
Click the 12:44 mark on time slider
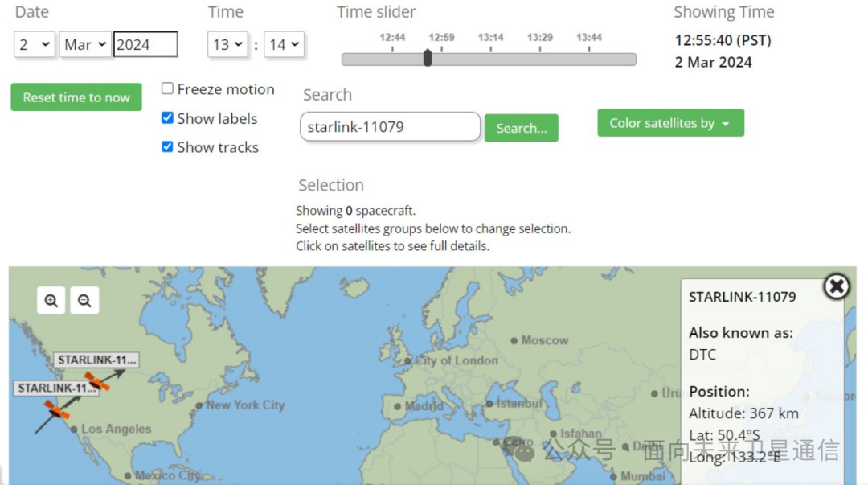tap(392, 38)
